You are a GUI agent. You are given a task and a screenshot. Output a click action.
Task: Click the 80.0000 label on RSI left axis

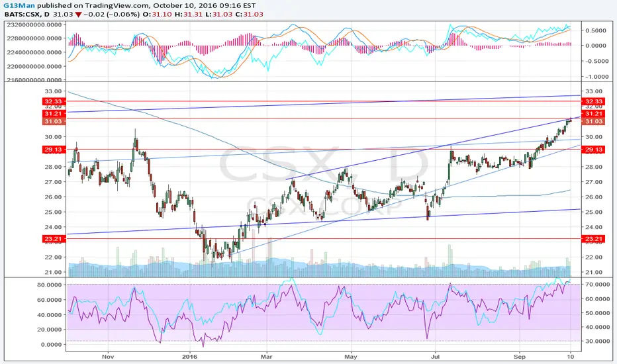click(x=49, y=285)
